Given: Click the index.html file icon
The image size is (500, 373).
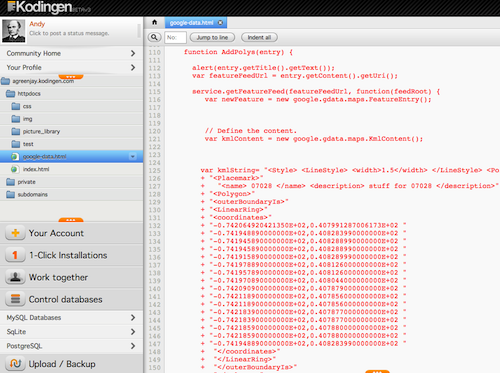Looking at the screenshot, I should pos(14,169).
